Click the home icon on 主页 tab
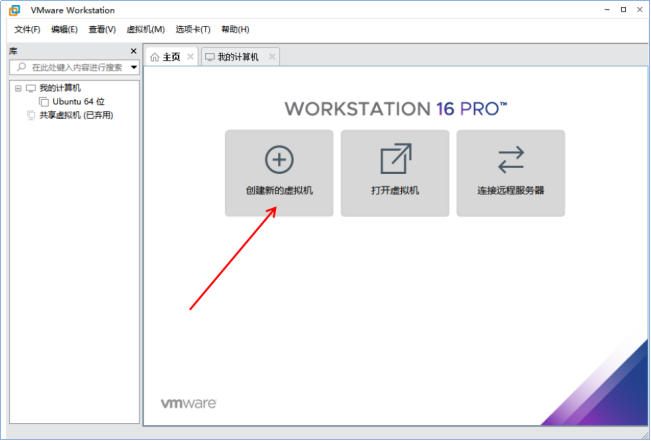Screen dimensions: 651x441 point(154,57)
